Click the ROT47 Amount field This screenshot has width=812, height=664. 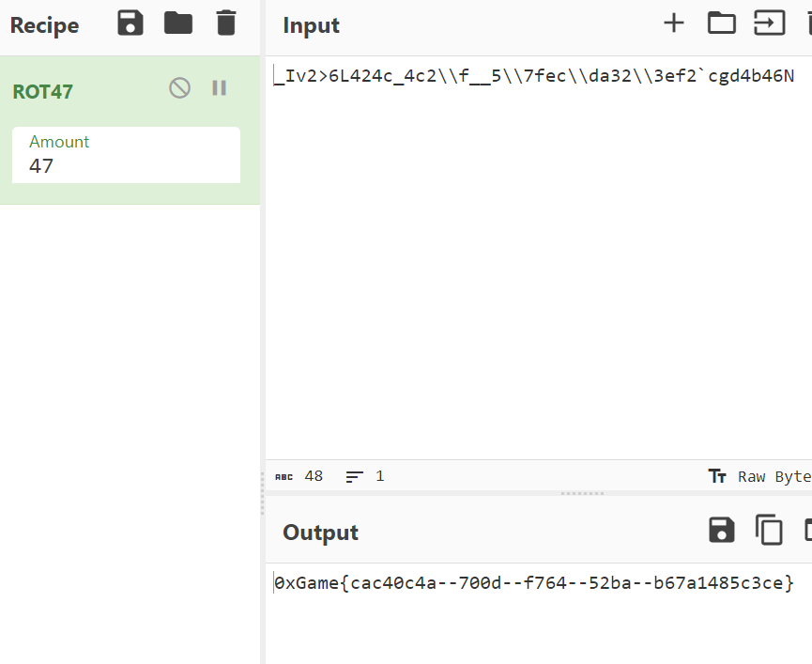tap(126, 166)
